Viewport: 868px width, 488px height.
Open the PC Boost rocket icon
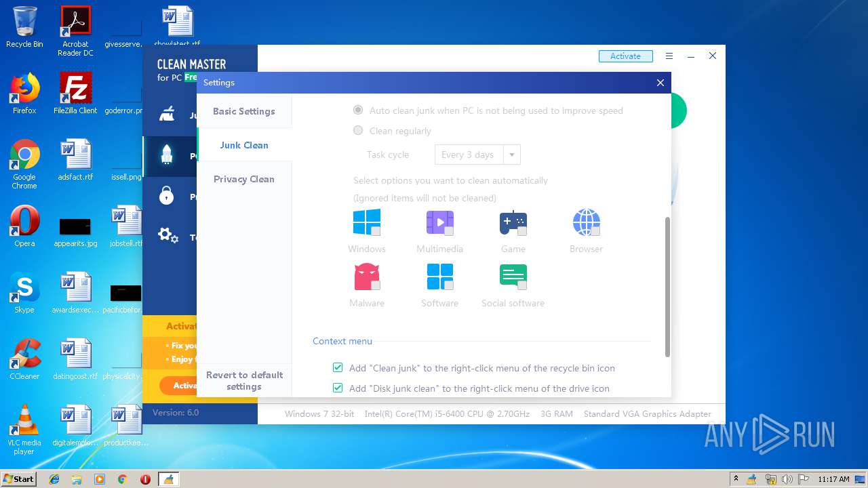click(167, 155)
